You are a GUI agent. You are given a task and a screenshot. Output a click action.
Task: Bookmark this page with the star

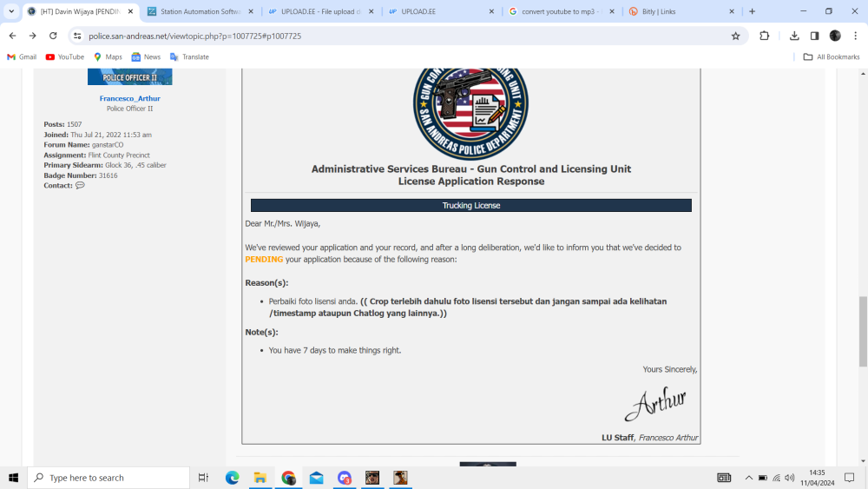[735, 36]
